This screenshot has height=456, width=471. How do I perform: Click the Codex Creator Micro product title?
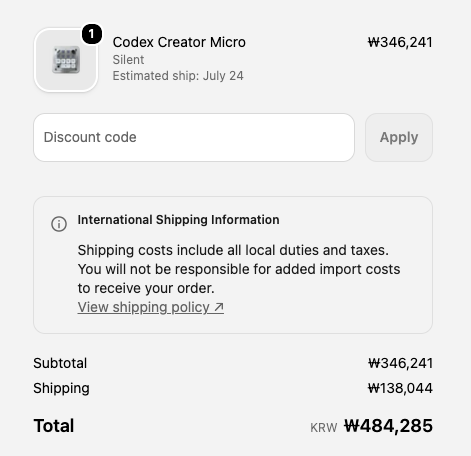[179, 42]
